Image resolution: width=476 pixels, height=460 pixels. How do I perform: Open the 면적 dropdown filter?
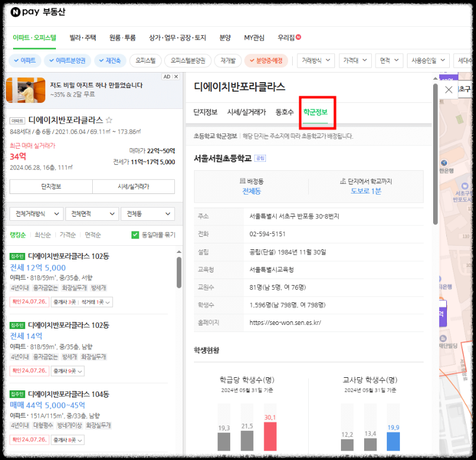click(x=389, y=61)
